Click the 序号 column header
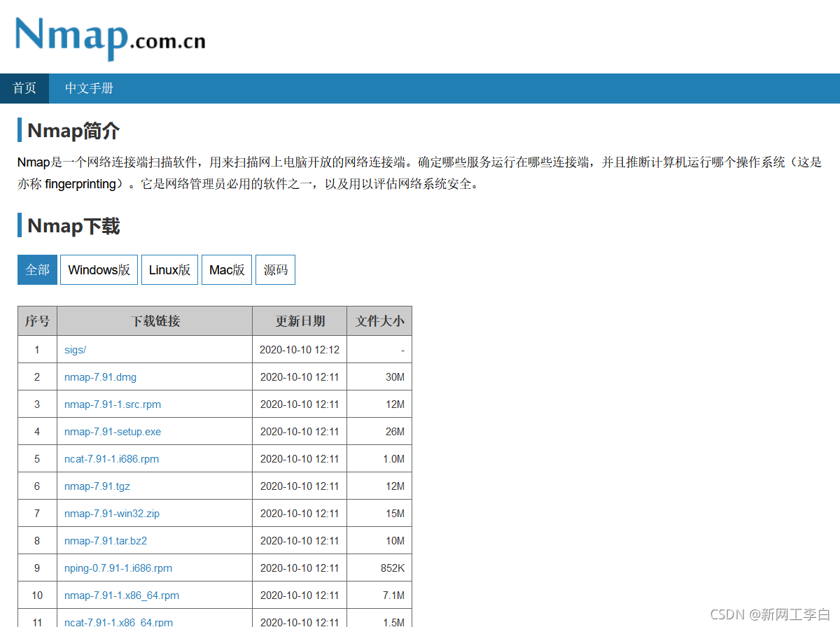This screenshot has height=627, width=840. 37,321
